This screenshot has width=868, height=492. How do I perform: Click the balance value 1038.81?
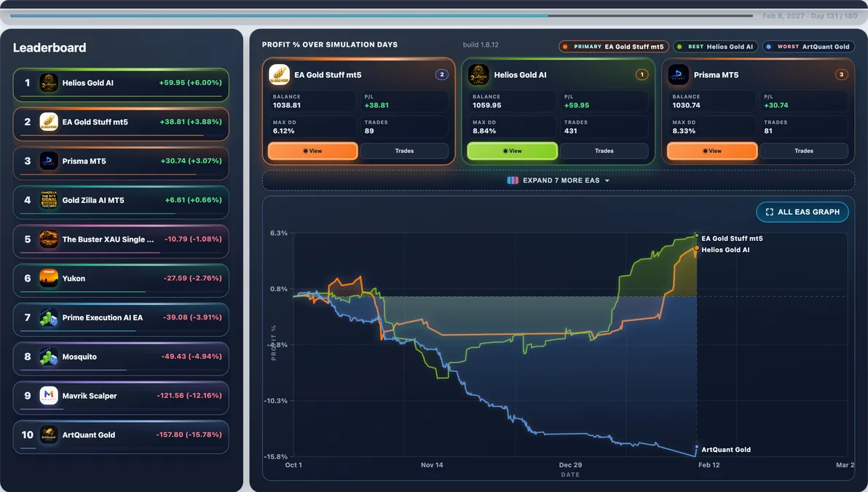pos(287,105)
